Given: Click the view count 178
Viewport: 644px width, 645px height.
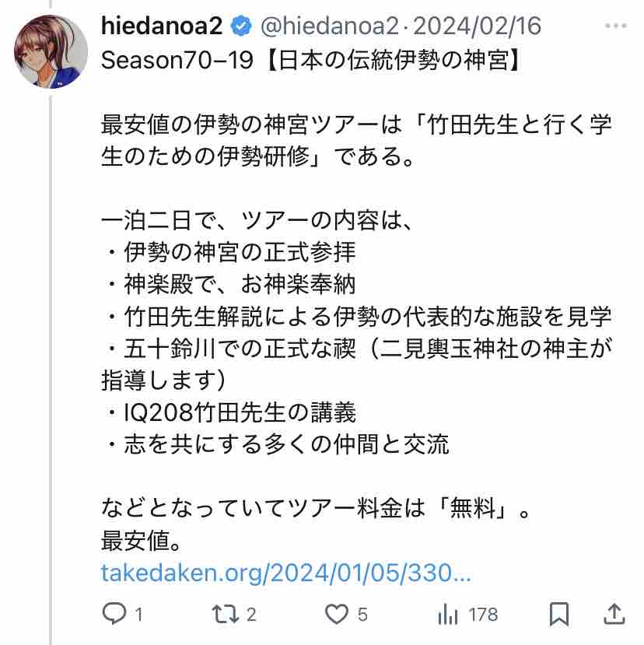Looking at the screenshot, I should (484, 615).
